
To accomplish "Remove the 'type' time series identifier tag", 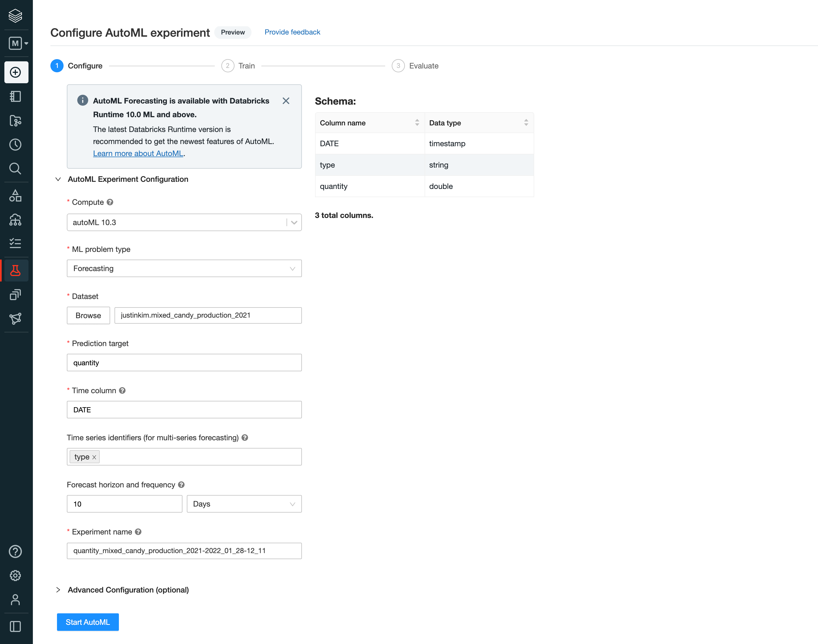I will (94, 457).
